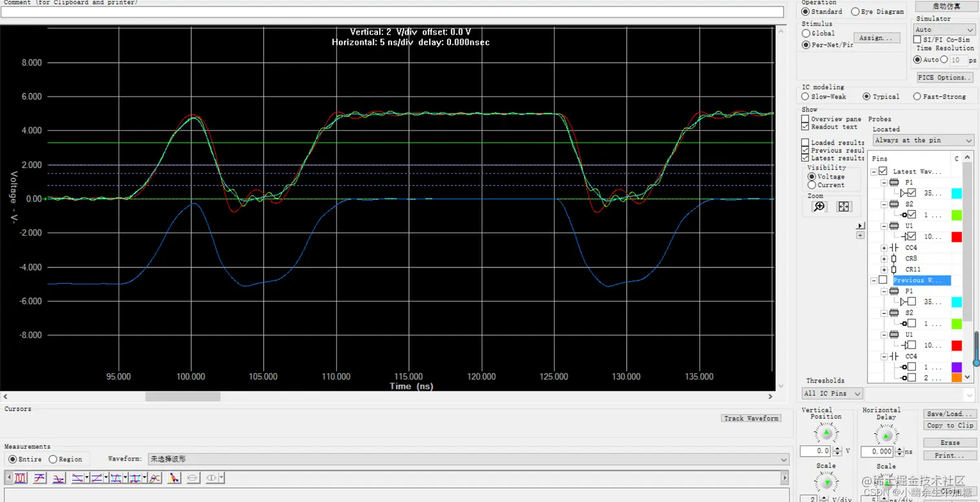Click the cyan swatch for Latest P1
980x502 pixels.
[x=957, y=193]
